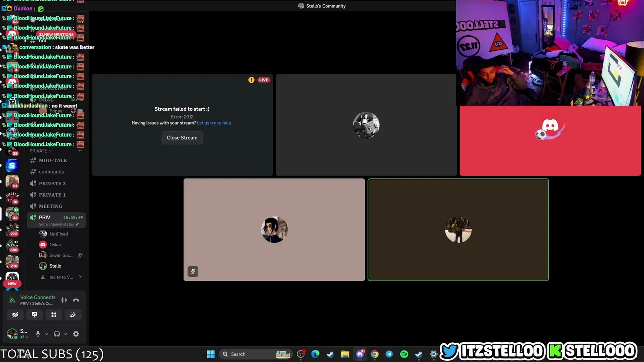
Task: Select the participant tile with the grayscale avatar
Action: (x=366, y=125)
